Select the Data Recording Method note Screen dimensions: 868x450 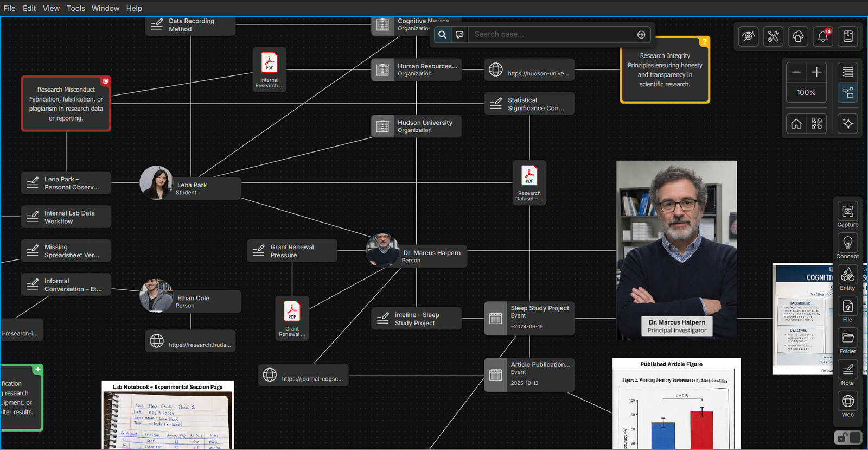190,26
